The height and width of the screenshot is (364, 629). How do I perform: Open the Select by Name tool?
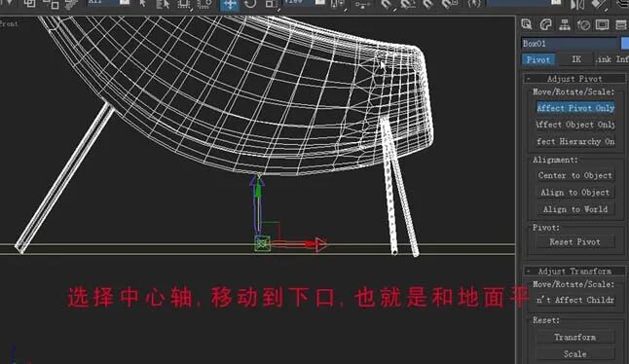point(163,4)
